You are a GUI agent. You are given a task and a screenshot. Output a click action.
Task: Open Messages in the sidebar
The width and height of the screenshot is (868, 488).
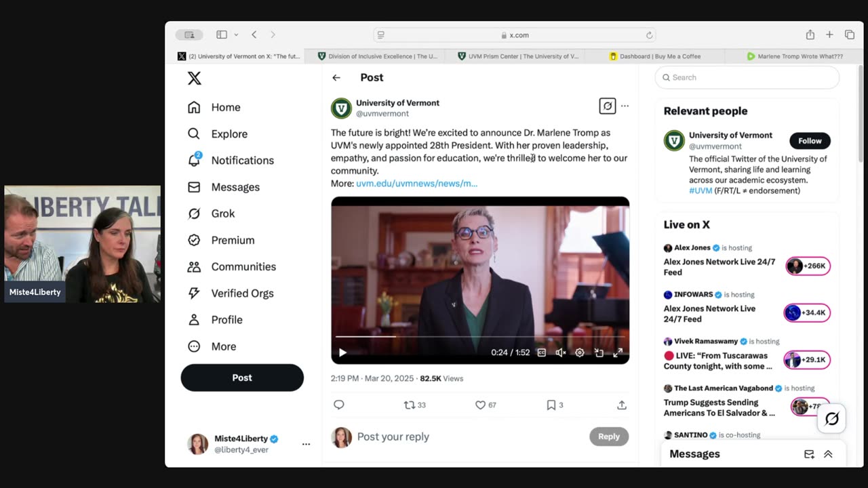[x=224, y=187]
